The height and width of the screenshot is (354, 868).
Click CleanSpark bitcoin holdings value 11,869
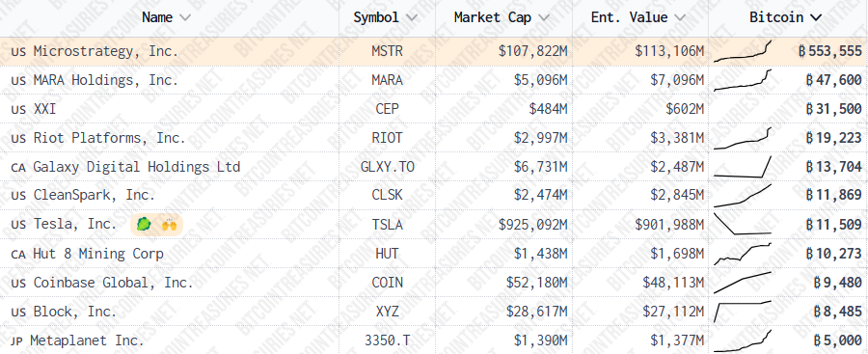(x=833, y=196)
